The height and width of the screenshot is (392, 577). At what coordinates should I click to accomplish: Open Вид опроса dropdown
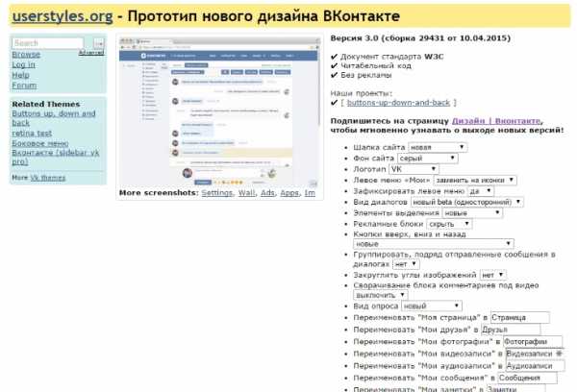coord(431,306)
